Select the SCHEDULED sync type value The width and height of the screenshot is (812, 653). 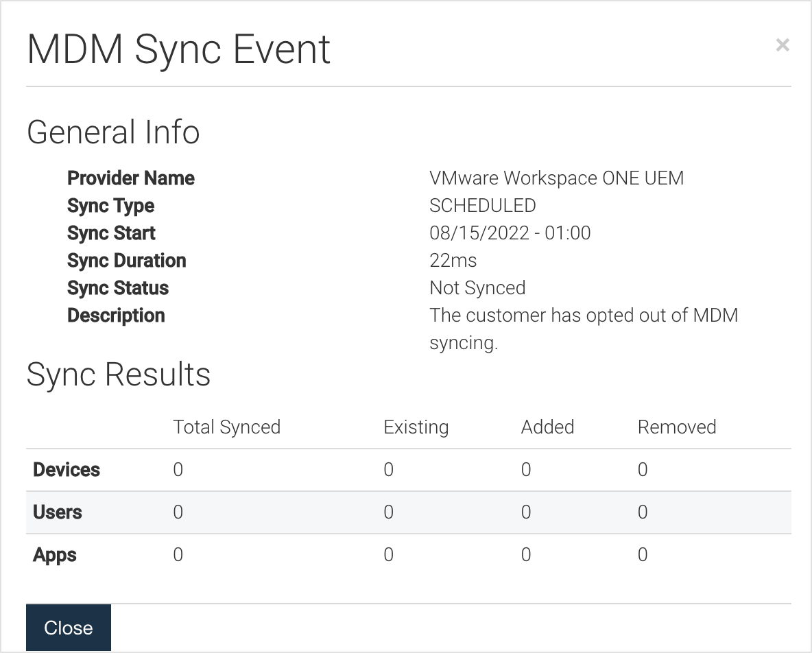pos(482,205)
